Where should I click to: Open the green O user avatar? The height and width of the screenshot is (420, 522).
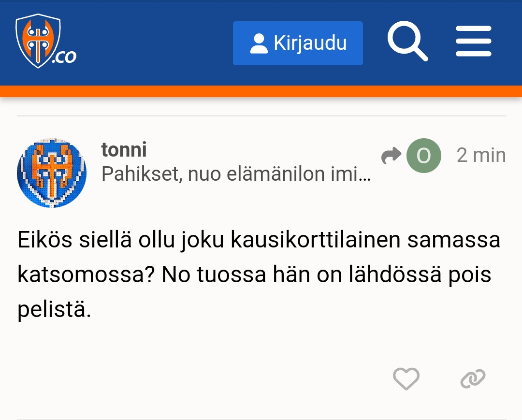(x=424, y=156)
